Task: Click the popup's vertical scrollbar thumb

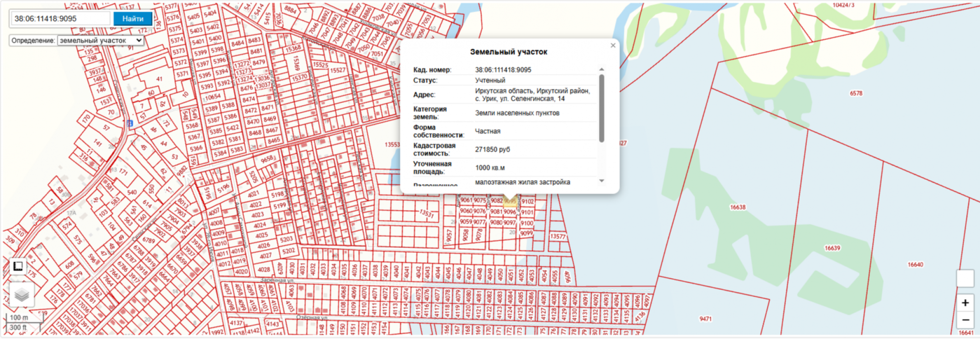Action: 601,108
